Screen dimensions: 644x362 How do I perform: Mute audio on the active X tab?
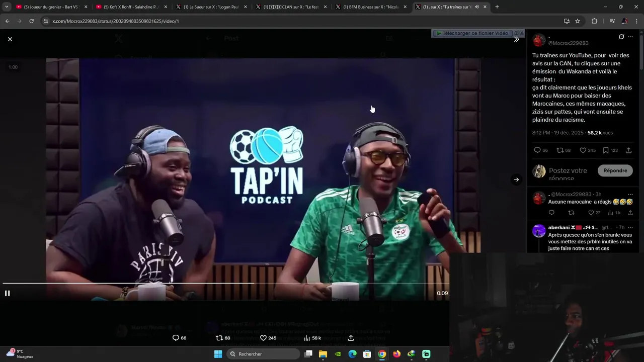pos(476,7)
